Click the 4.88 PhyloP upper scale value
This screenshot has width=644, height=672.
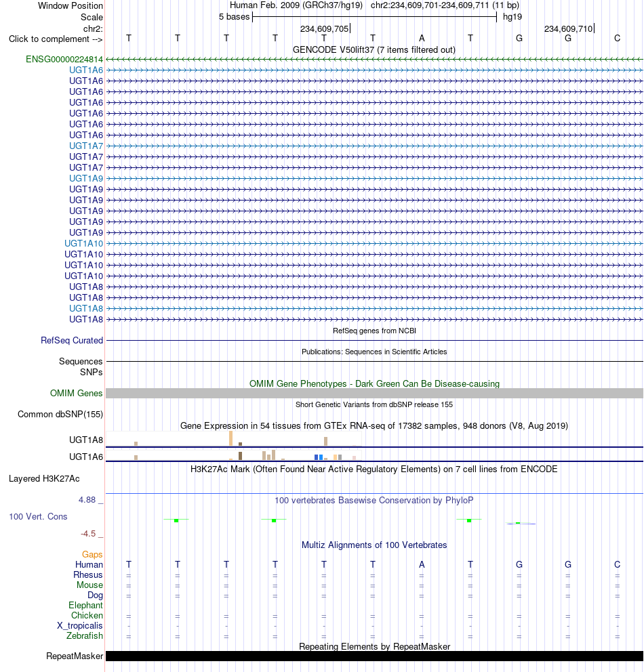pos(87,500)
